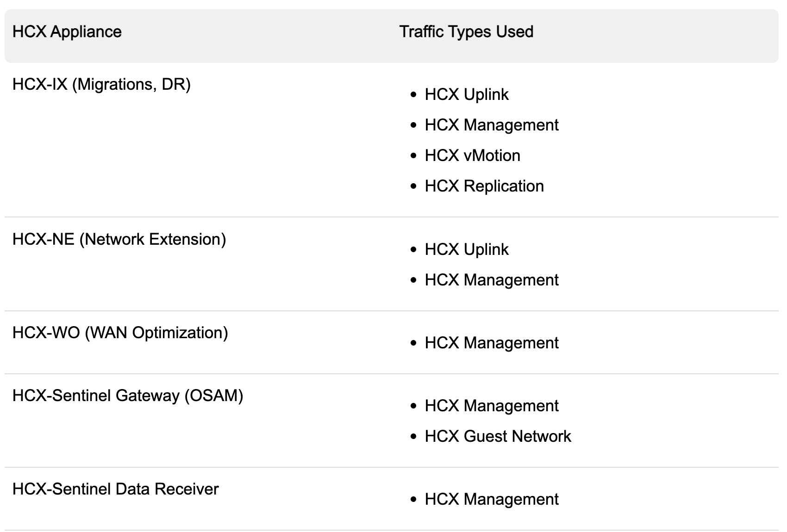Image resolution: width=787 pixels, height=532 pixels.
Task: Click the HCX Guest Network list item
Action: pyautogui.click(x=498, y=437)
